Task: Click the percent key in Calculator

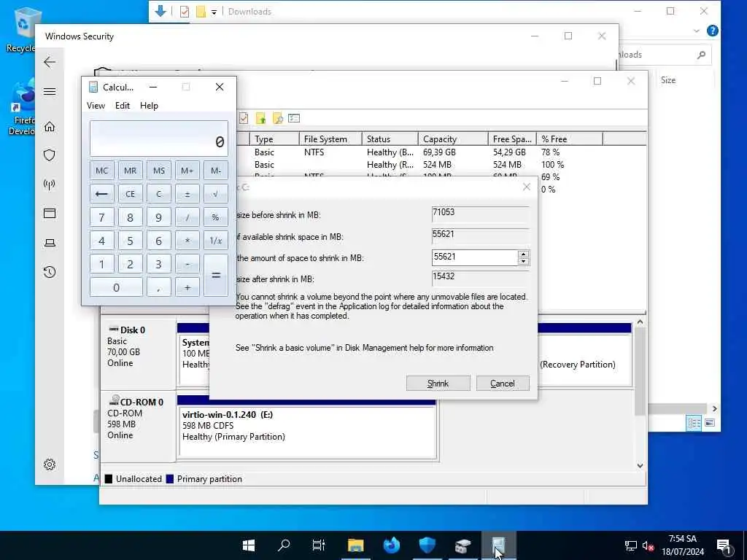Action: 216,217
